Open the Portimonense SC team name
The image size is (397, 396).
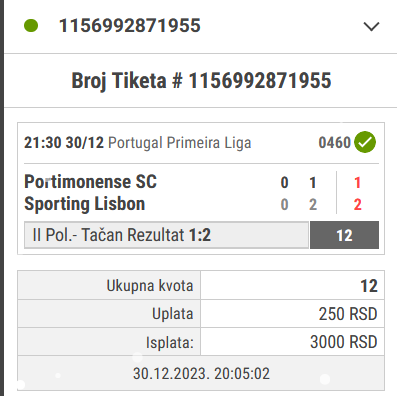pos(90,182)
